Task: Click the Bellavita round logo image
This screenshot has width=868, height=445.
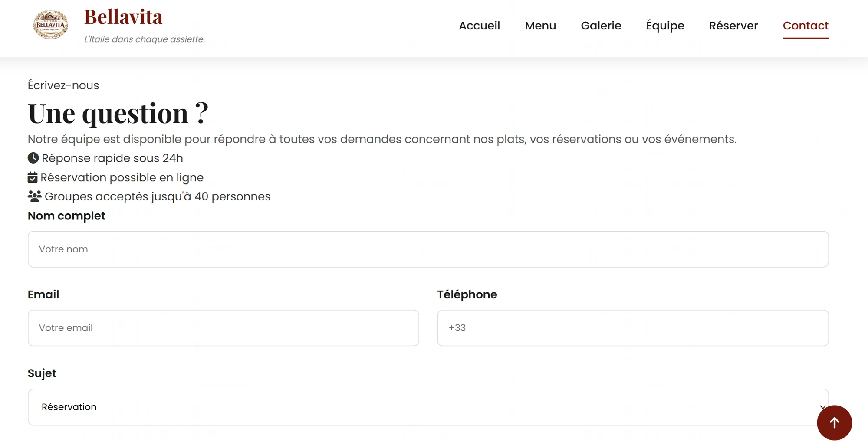Action: [51, 25]
